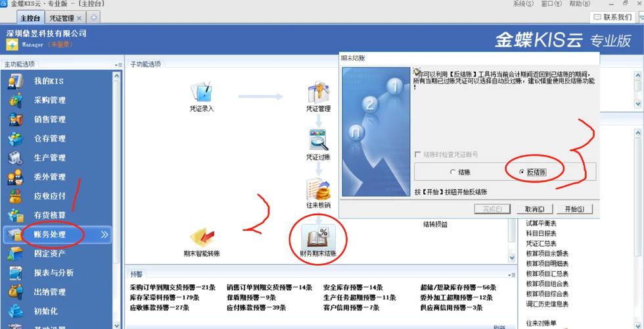
Task: Open 预警 panel dropdown menu
Action: 511,275
